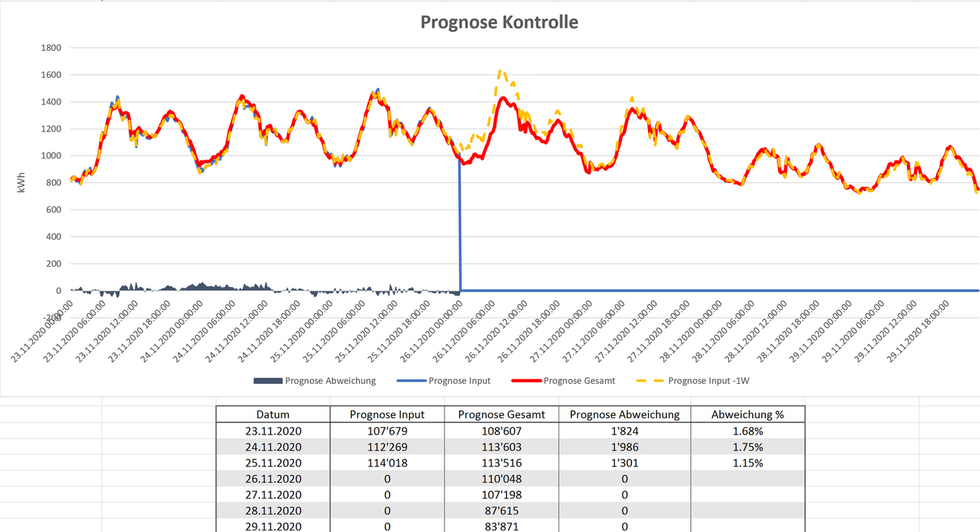Click the 200 y-axis label

pos(53,264)
